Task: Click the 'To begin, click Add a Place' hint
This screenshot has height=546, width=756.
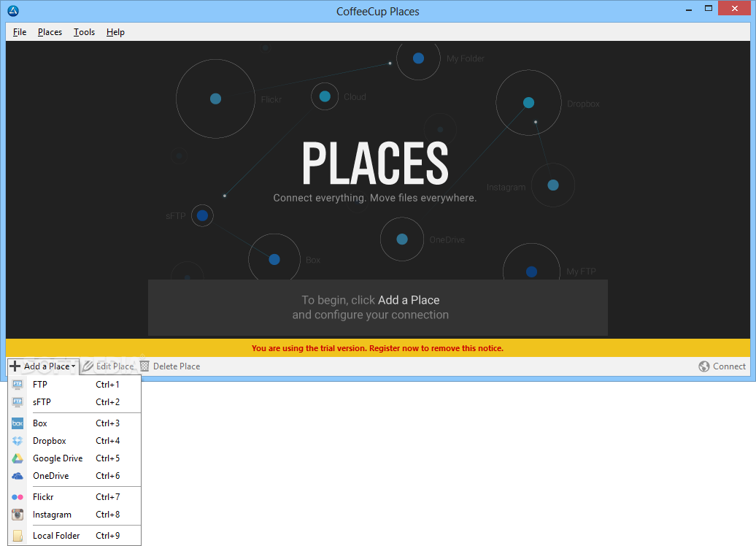Action: click(370, 300)
